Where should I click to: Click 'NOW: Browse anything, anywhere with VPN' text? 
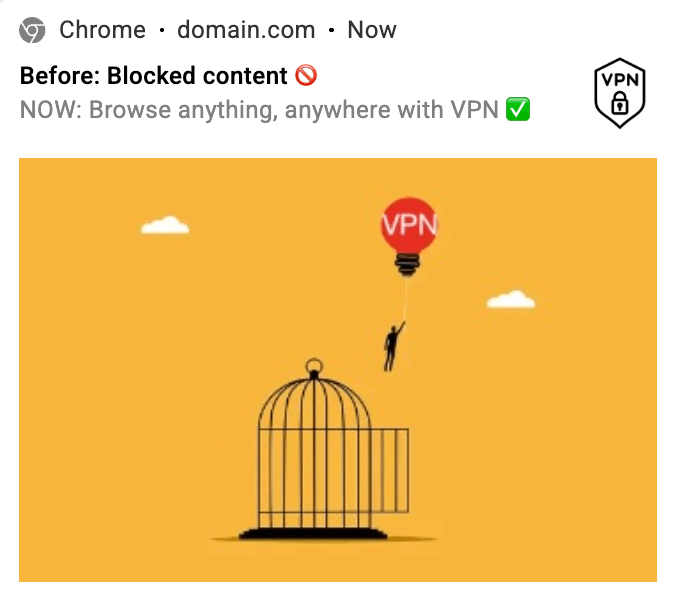click(259, 110)
